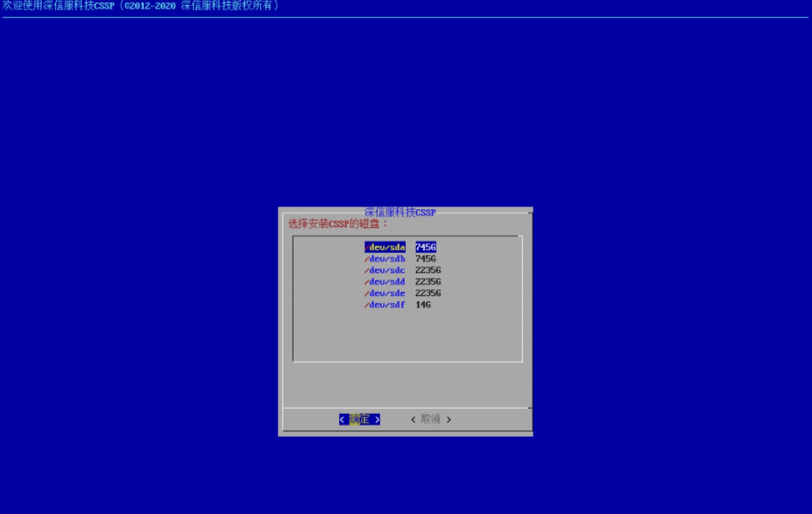Confirm with the 确定 button
Viewport: 812px width, 514px height.
point(360,420)
